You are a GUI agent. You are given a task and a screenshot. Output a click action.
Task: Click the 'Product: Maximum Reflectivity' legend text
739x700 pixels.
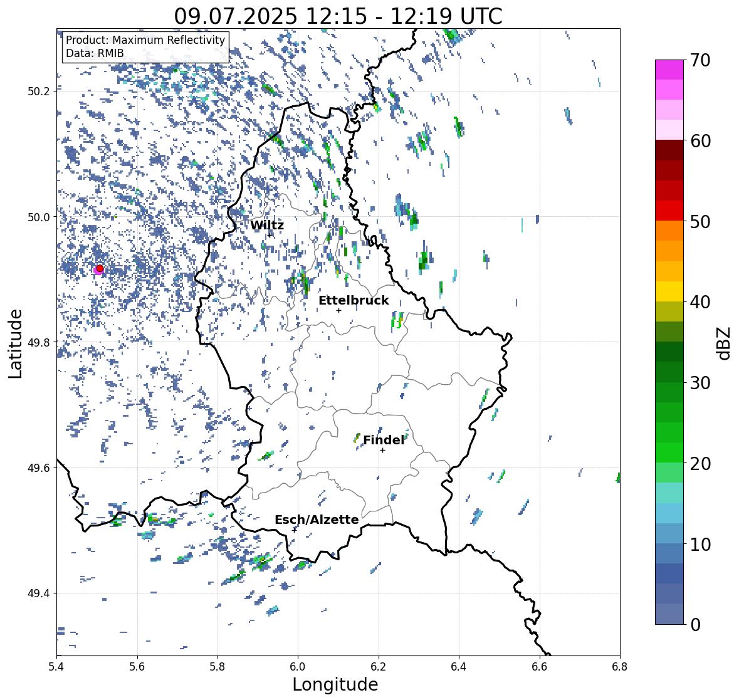[145, 40]
